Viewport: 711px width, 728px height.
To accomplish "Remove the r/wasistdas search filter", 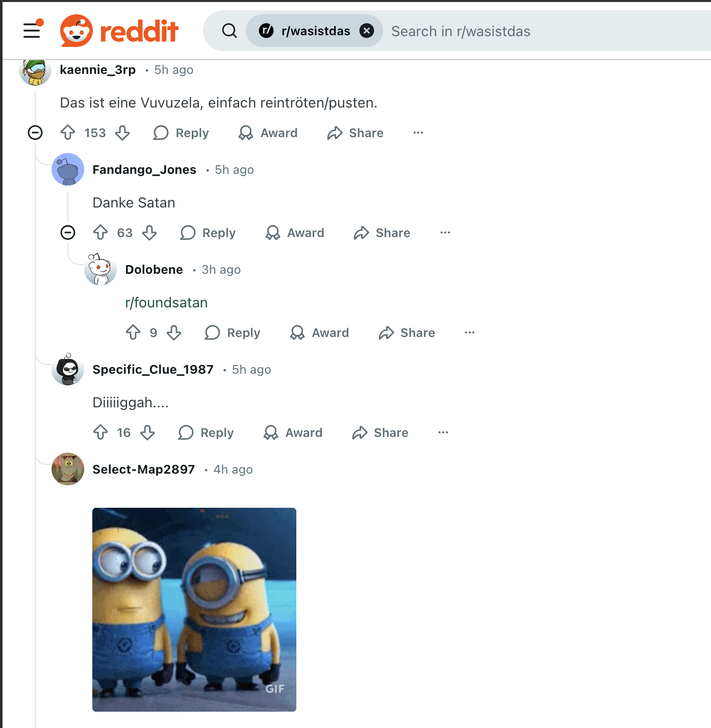I will 366,31.
